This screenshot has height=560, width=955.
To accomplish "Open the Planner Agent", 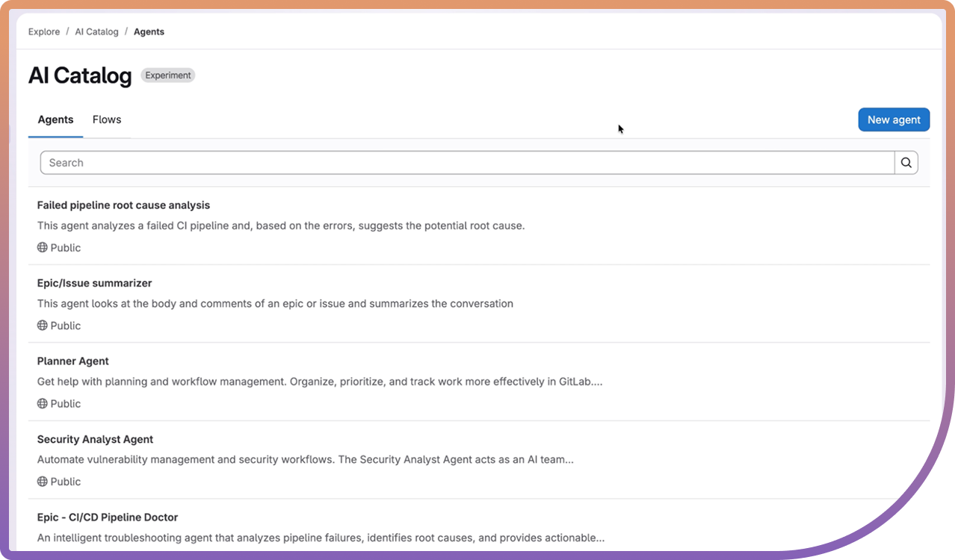I will tap(72, 361).
